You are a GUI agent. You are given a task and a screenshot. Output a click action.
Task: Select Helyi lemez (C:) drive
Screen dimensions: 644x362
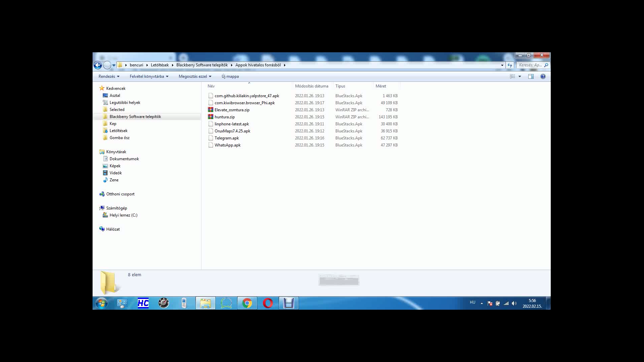[123, 215]
